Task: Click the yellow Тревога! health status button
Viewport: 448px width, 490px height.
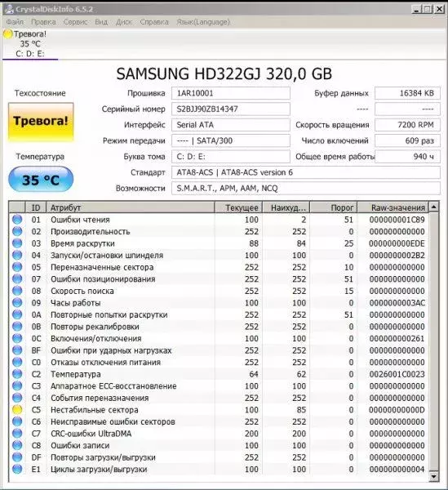Action: (x=41, y=122)
